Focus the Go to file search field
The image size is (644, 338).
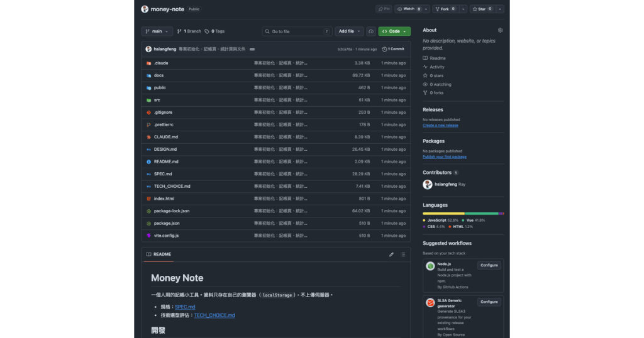point(297,31)
